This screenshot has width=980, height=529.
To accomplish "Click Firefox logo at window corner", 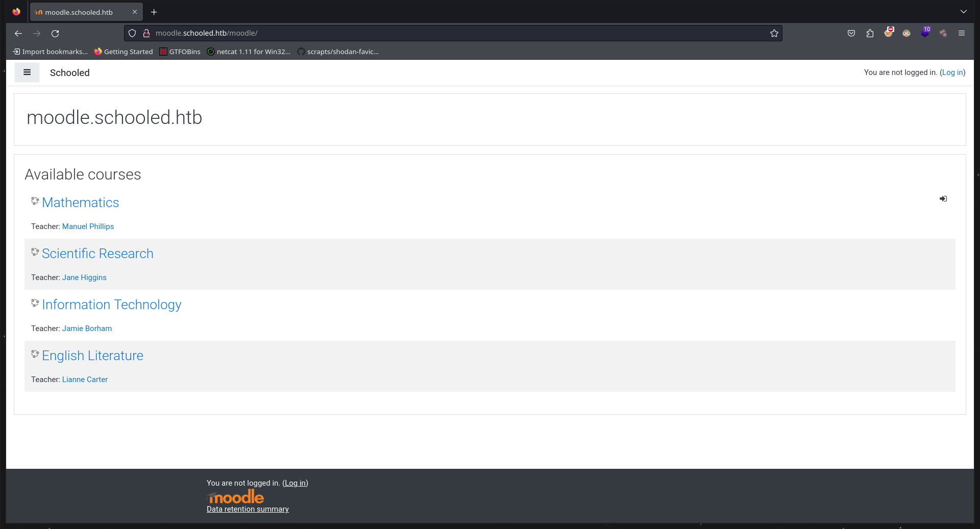I will pos(16,12).
